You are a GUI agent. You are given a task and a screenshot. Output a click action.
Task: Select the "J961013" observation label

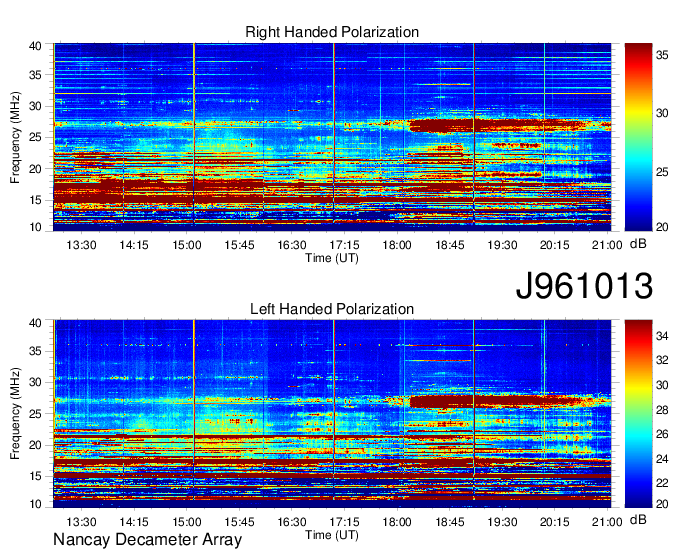[584, 286]
